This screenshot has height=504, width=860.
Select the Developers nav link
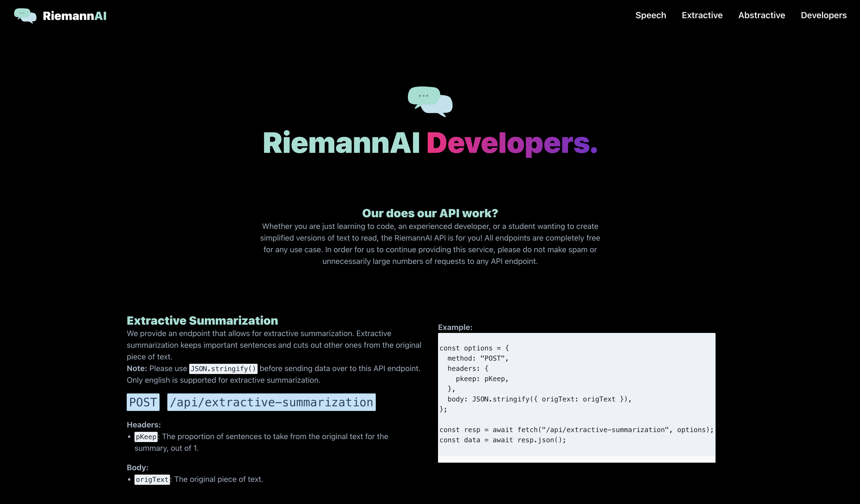click(x=823, y=15)
